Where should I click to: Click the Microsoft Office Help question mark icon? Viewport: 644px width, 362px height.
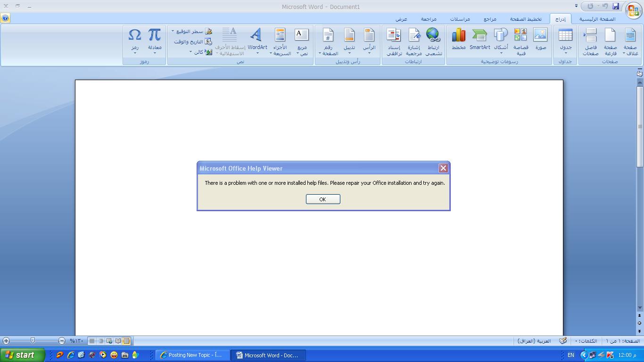point(5,18)
